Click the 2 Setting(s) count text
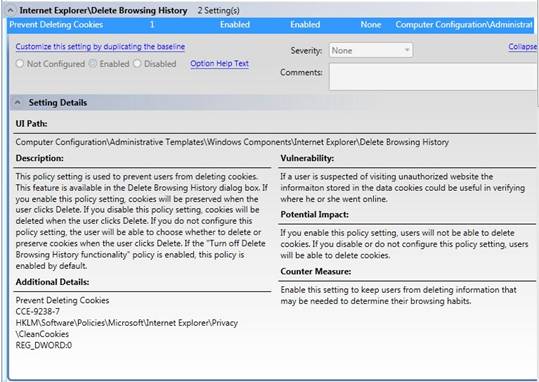 pos(219,11)
